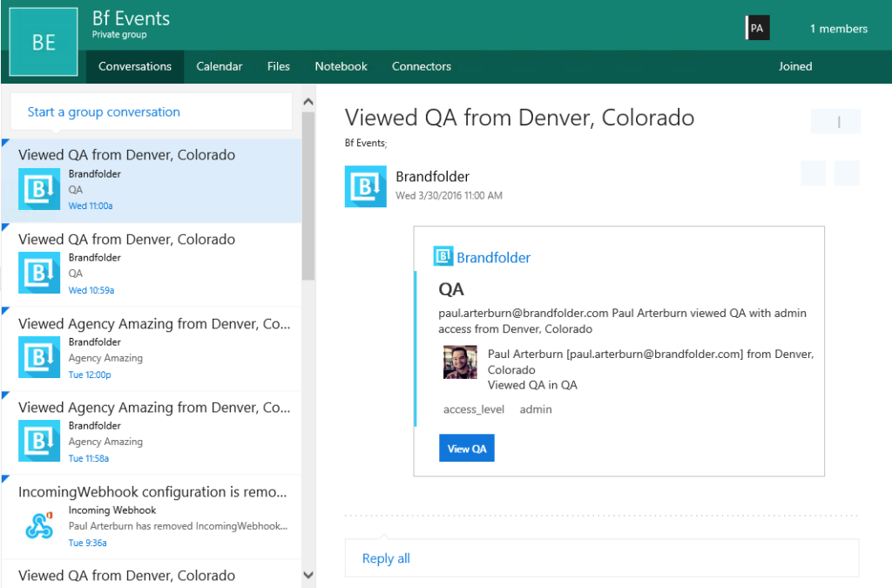Click the Bf Events group title
The height and width of the screenshot is (588, 892).
131,18
